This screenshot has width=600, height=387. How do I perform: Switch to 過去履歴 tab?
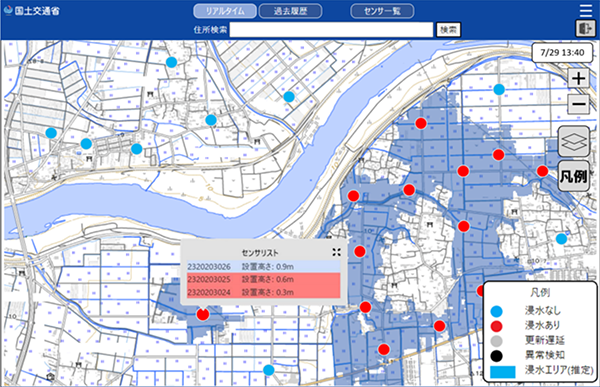point(290,11)
